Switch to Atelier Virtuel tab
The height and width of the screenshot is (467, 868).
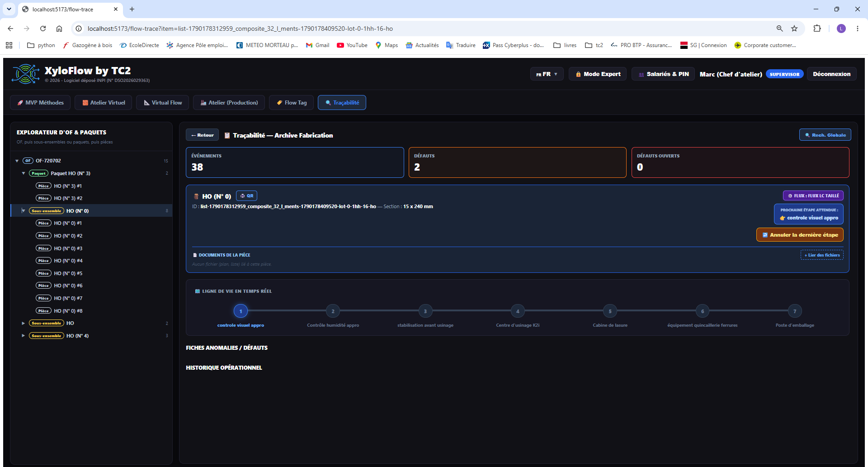pos(104,103)
